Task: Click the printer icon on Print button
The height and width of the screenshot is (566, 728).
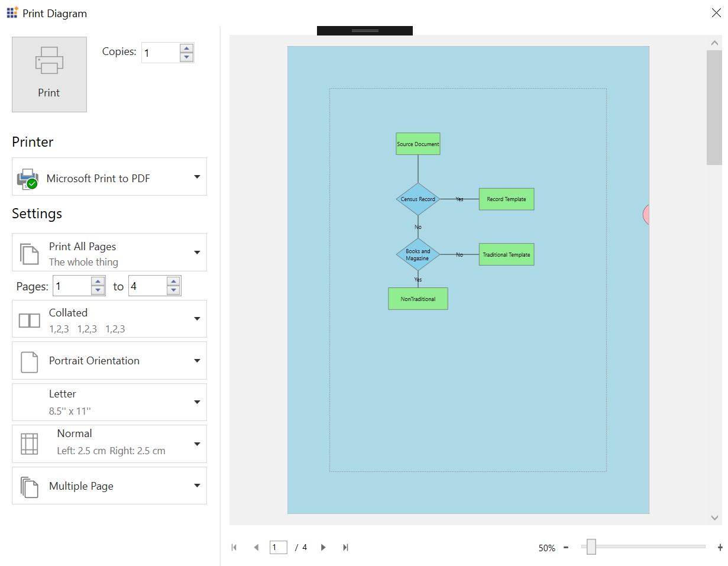Action: 49,60
